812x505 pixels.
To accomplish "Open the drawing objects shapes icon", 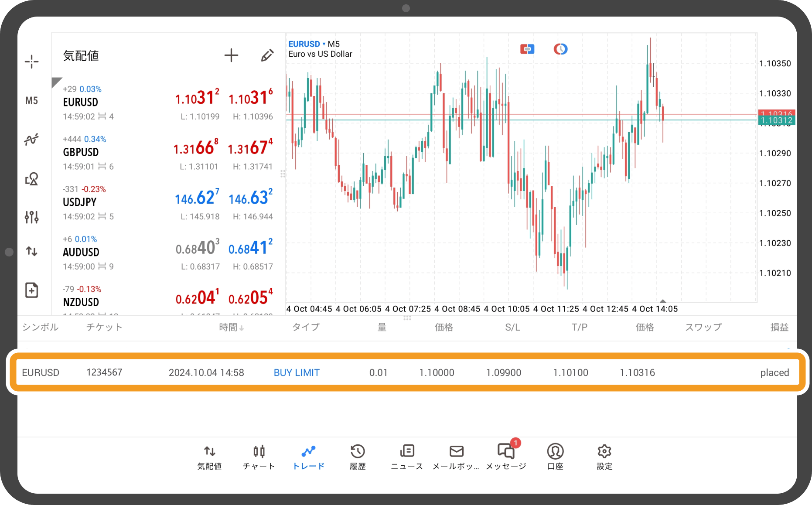I will click(x=31, y=179).
